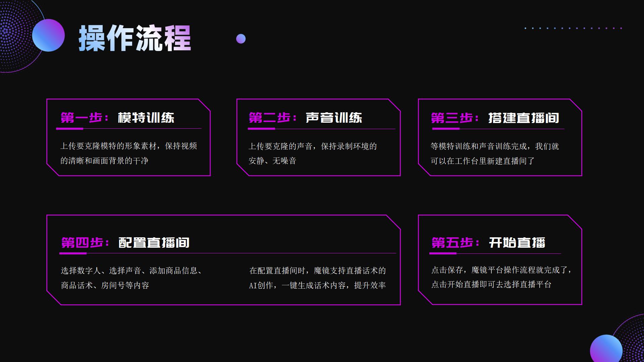Click the 操作流程 slide title
This screenshot has width=644, height=362.
[x=134, y=39]
